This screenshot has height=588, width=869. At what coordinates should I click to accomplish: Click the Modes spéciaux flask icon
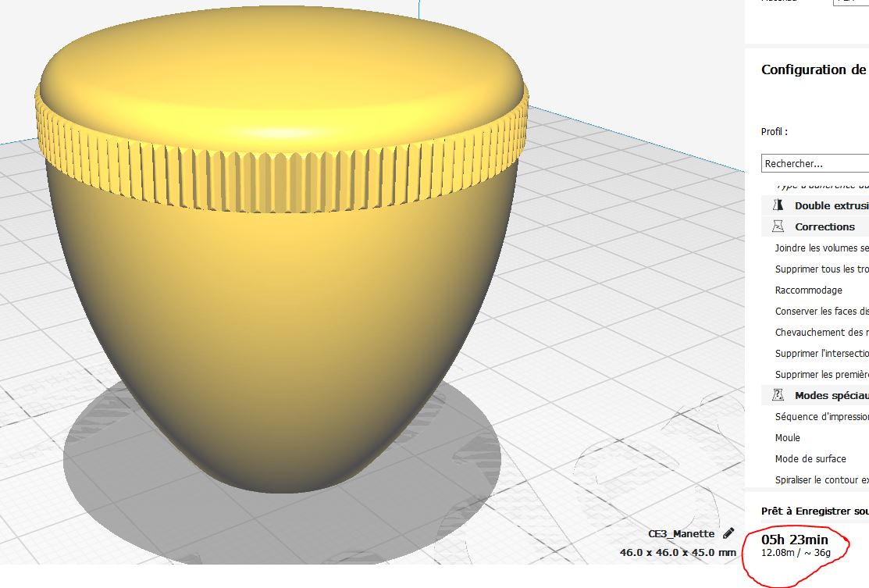(x=778, y=396)
